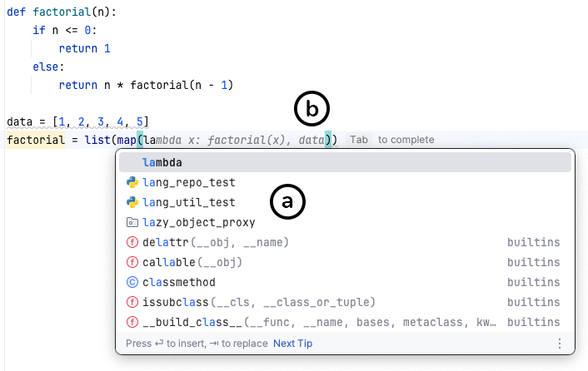Choose lang_repo_test from the suggestions
Screen dimensions: 588x371
point(189,182)
